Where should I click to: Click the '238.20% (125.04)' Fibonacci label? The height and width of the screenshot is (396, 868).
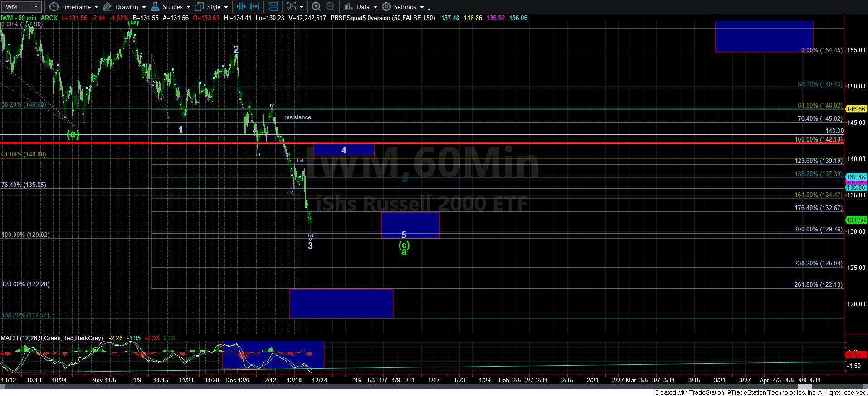click(x=819, y=263)
